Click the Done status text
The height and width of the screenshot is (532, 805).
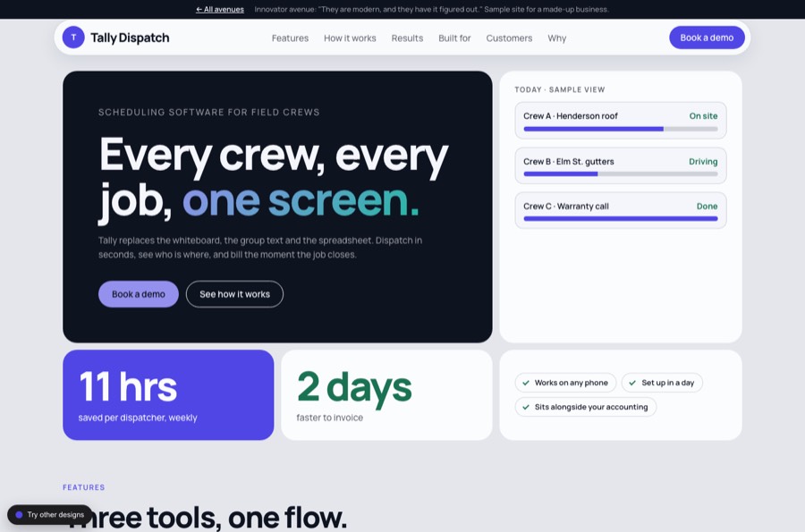coord(707,207)
